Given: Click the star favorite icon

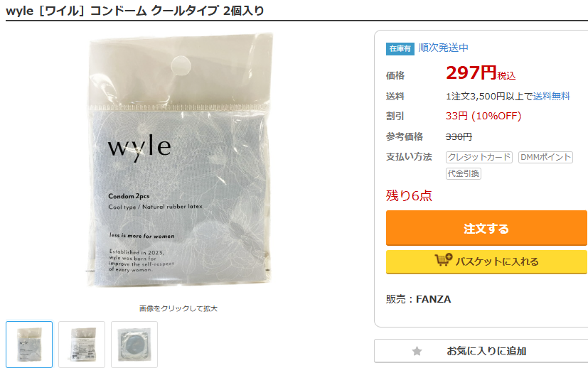Looking at the screenshot, I should (x=417, y=351).
